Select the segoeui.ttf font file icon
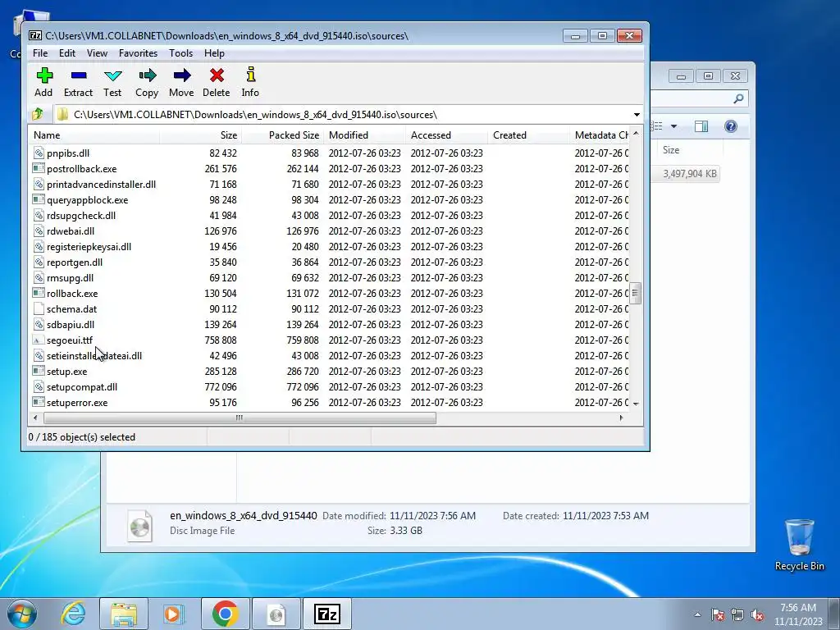This screenshot has height=630, width=840. coord(39,340)
